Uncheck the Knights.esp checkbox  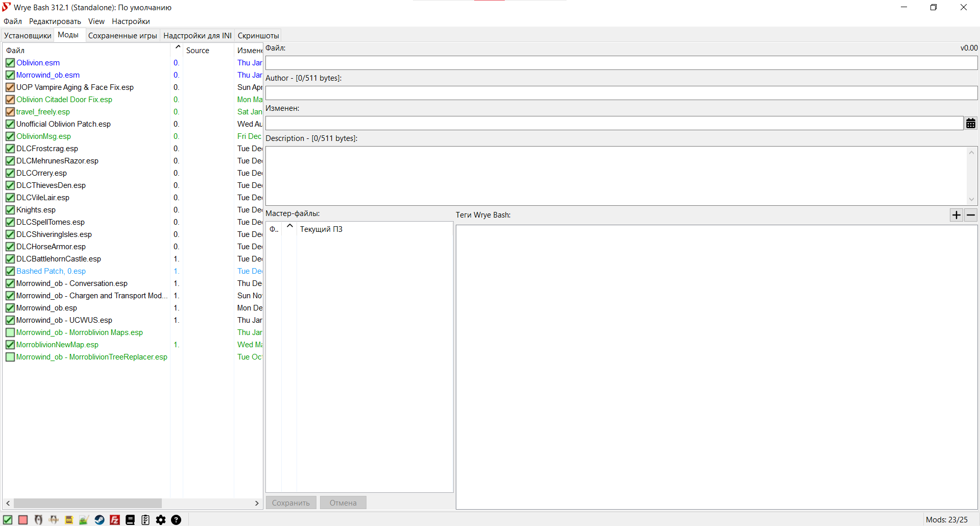(10, 210)
